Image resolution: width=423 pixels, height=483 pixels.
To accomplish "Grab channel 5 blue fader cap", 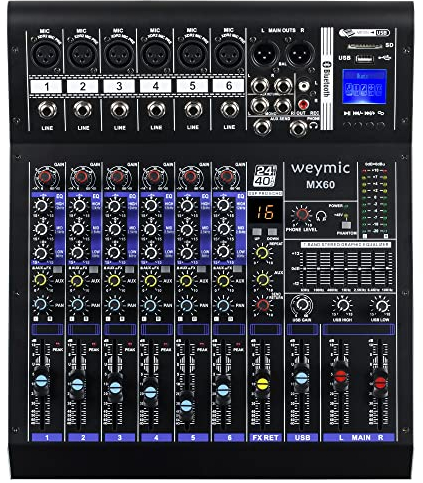I will [x=187, y=406].
